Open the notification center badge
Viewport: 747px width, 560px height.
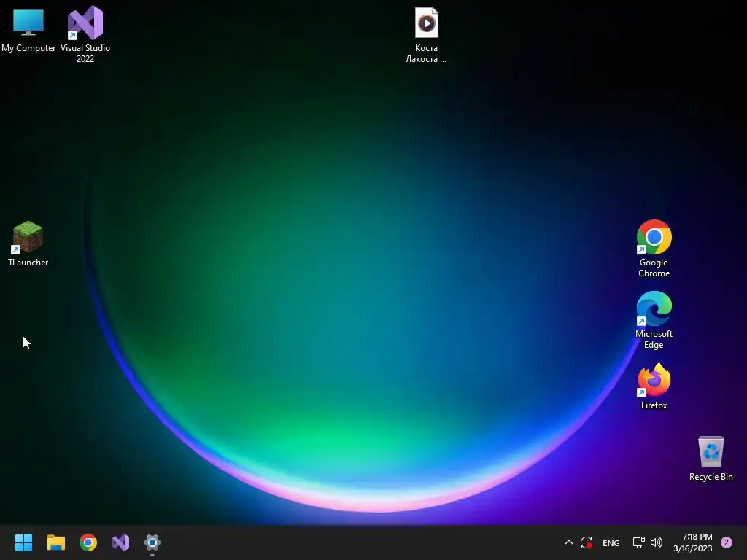727,542
